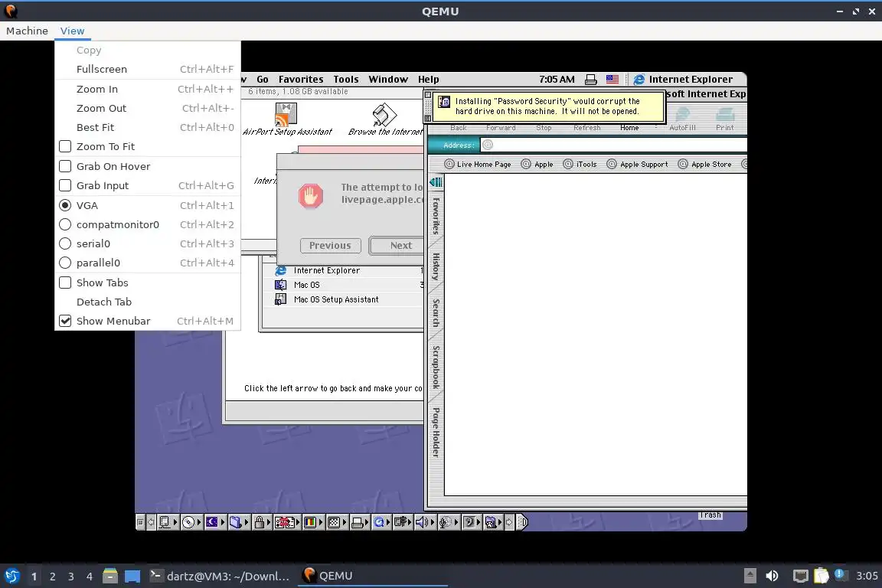
Task: Switch to compatmonitor0 console
Action: (x=65, y=224)
